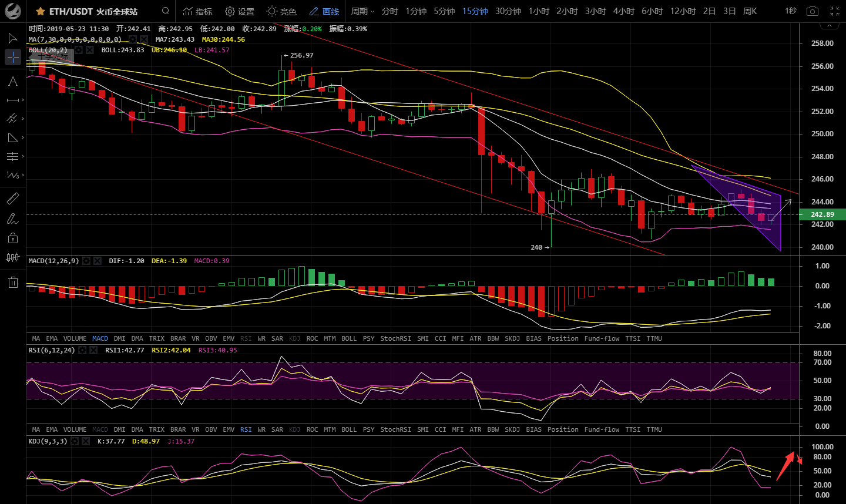The width and height of the screenshot is (846, 504).
Task: Select VOLUME in MACD panel indicator row
Action: tap(75, 338)
